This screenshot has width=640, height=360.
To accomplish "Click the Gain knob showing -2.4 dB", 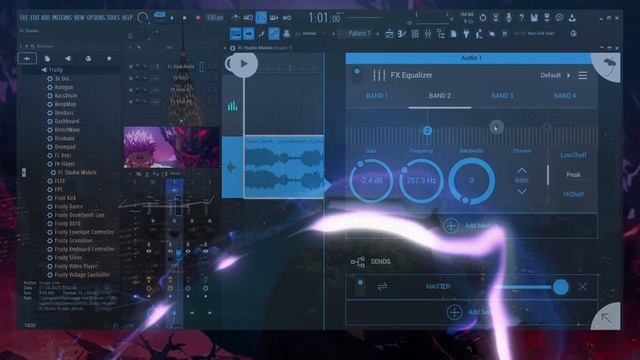I will click(x=371, y=180).
